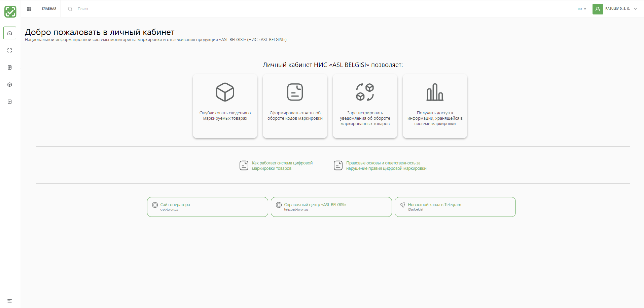This screenshot has width=644, height=308.
Task: Click globe icon in Сайт оператора
Action: point(155,205)
